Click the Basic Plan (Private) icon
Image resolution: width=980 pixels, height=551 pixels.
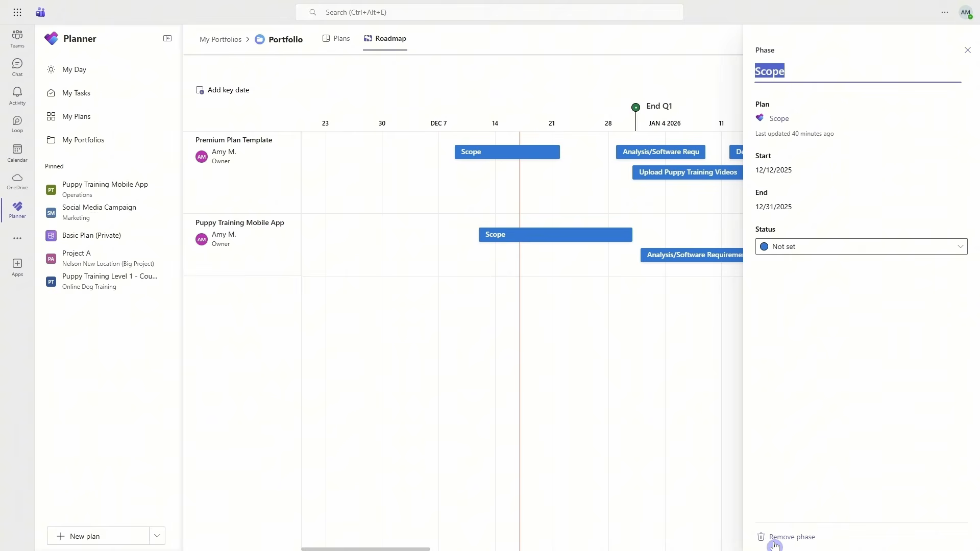pos(51,236)
